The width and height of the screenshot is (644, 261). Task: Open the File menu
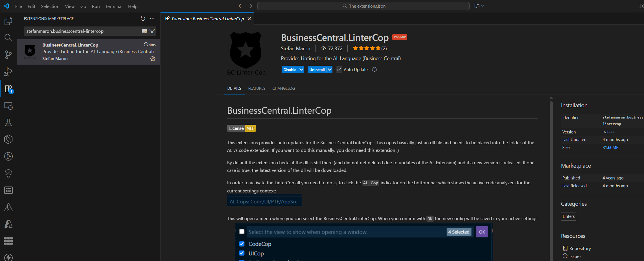click(19, 6)
